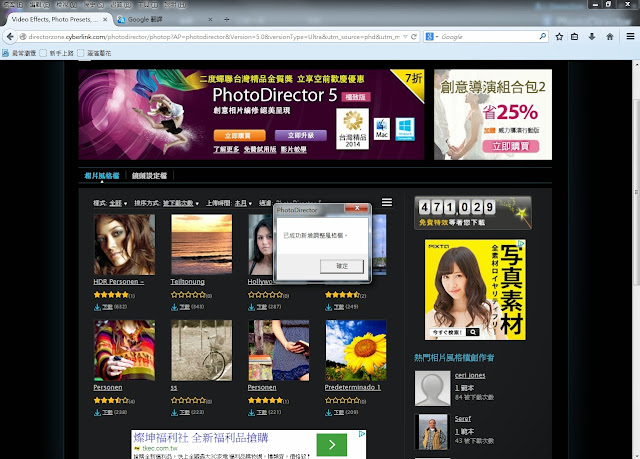Image resolution: width=640 pixels, height=459 pixels.
Task: Switch to list view with the lines icon
Action: [387, 202]
